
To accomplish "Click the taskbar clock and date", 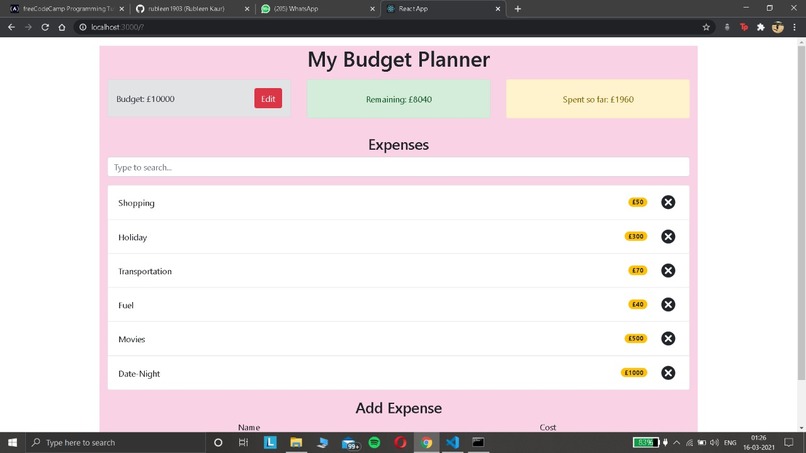I will click(759, 442).
